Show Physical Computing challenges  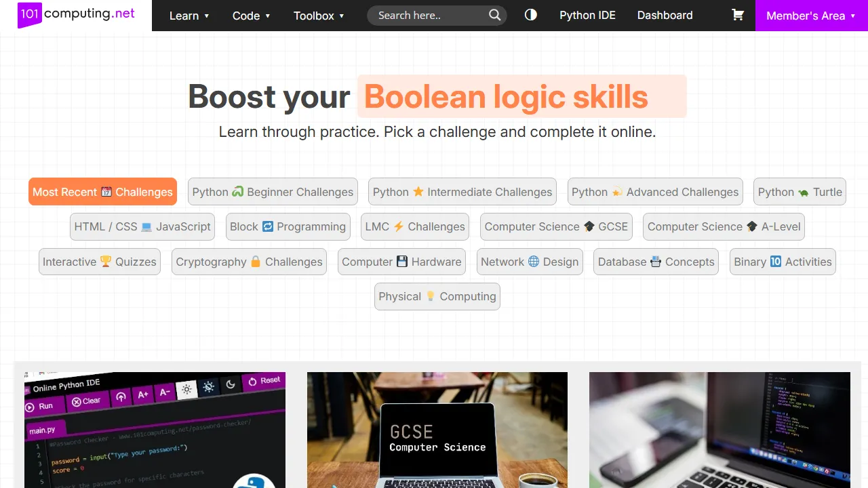[437, 296]
